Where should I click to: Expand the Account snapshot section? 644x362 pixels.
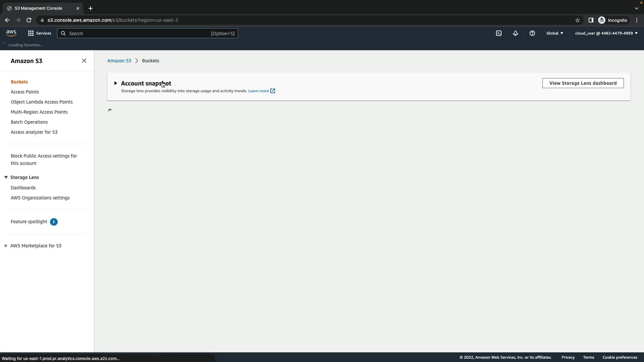coord(116,83)
